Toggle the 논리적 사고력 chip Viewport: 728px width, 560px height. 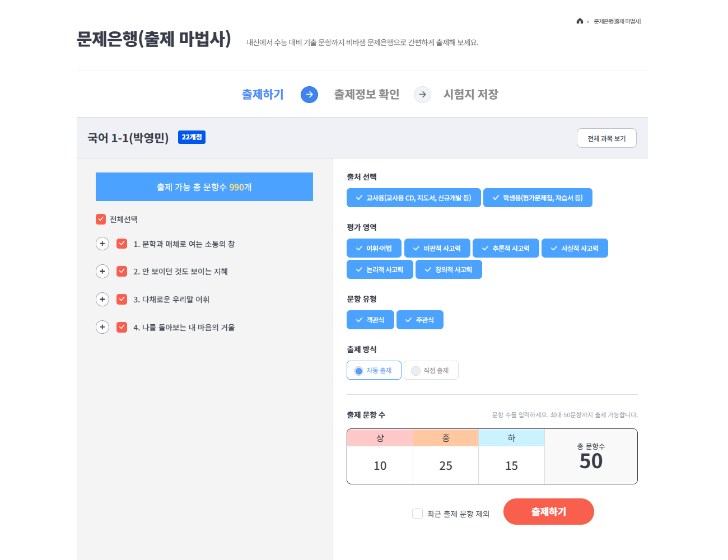click(x=380, y=269)
